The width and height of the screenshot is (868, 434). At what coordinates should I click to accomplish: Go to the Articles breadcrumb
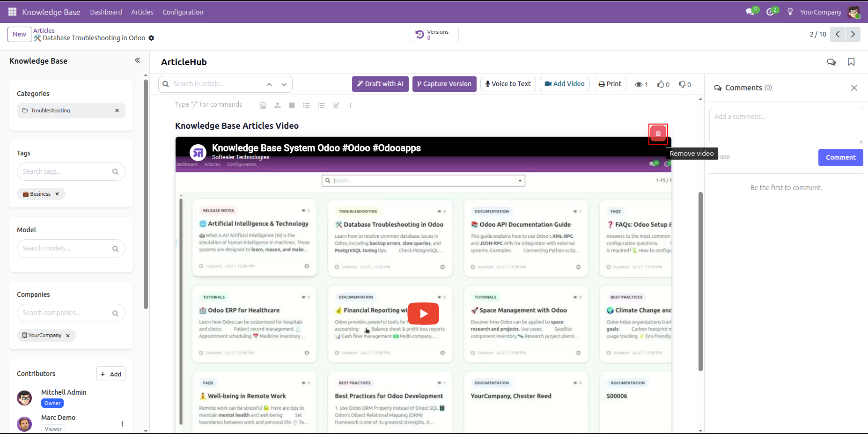coord(44,30)
